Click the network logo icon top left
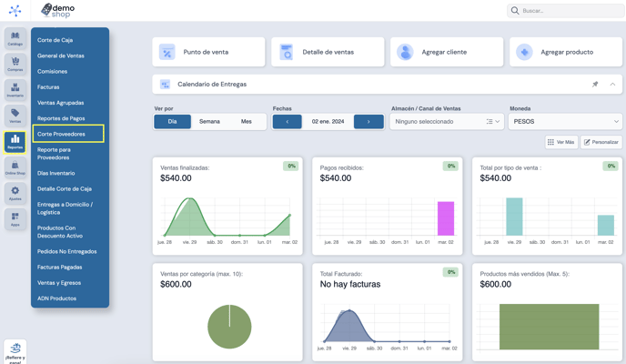The width and height of the screenshot is (626, 364). (15, 10)
